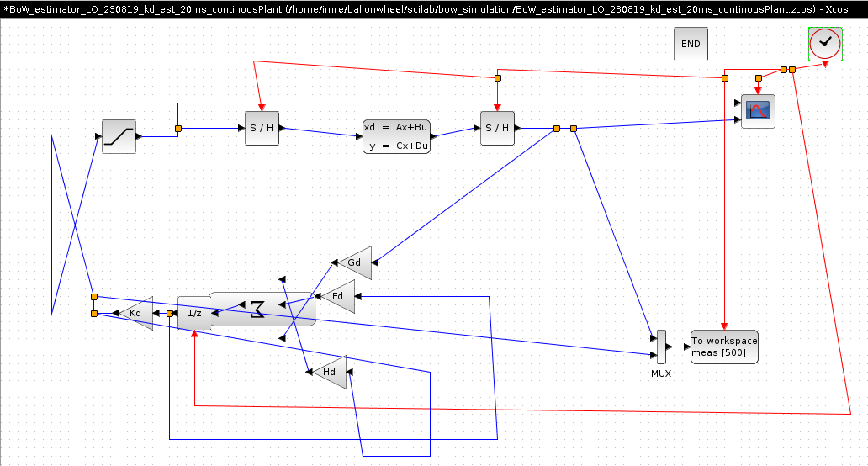
Task: Click the scope graph block
Action: point(758,111)
